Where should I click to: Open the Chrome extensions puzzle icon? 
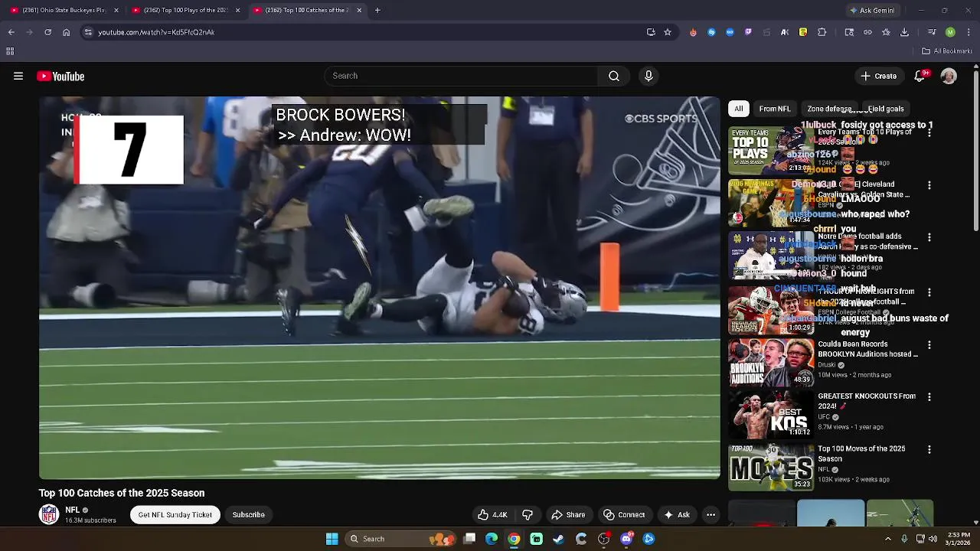pos(822,32)
